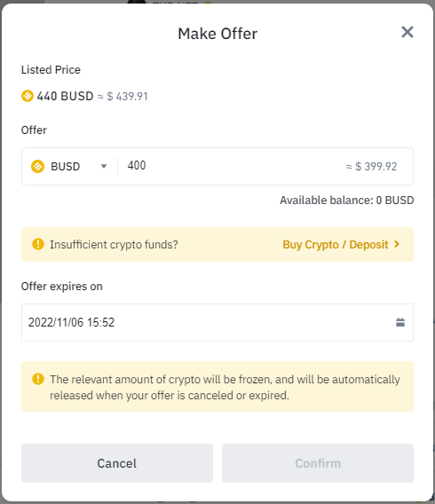Open the calendar icon for expiry date

(400, 322)
